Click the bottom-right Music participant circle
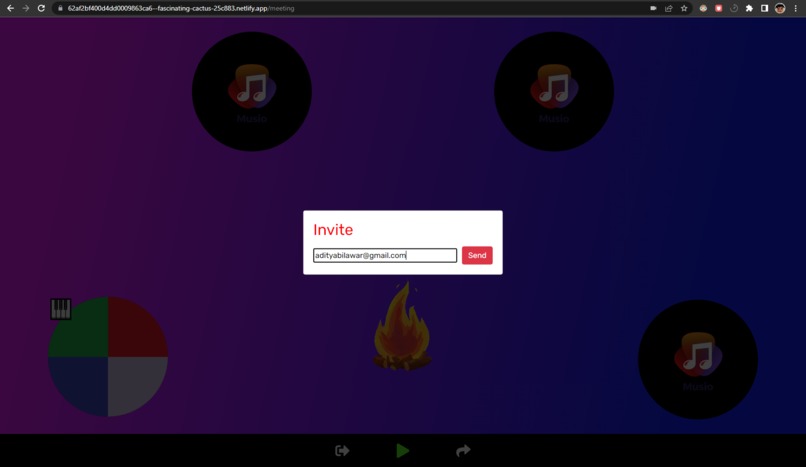The height and width of the screenshot is (467, 806). point(698,359)
